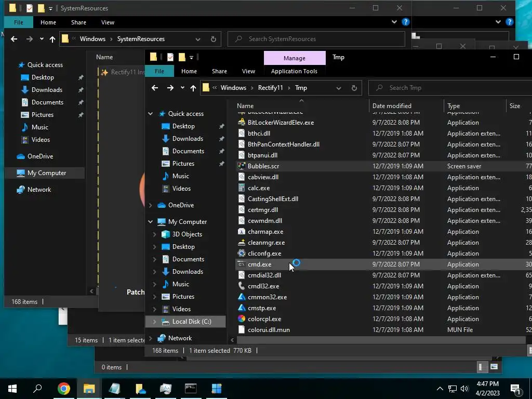Viewport: 532px width, 399px height.
Task: Click Back arrow in Tmp window
Action: (x=155, y=88)
